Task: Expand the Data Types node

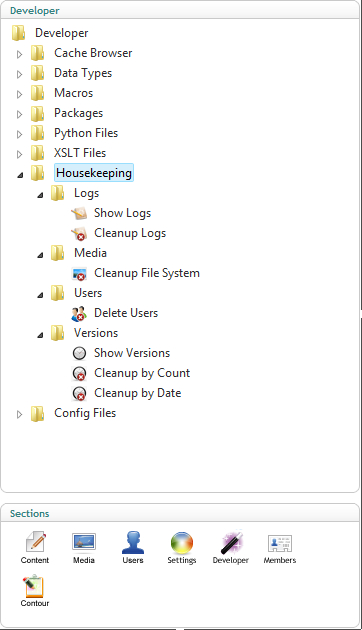Action: [x=19, y=74]
